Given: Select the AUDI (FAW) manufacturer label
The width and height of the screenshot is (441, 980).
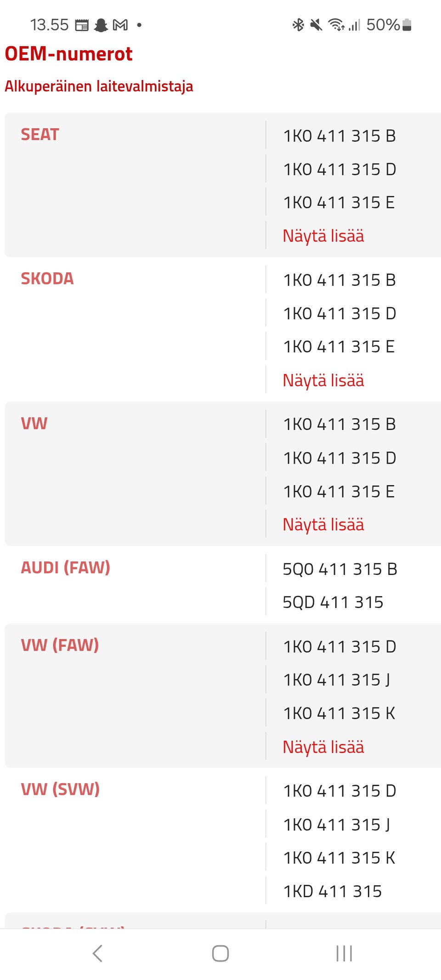Looking at the screenshot, I should pyautogui.click(x=65, y=568).
